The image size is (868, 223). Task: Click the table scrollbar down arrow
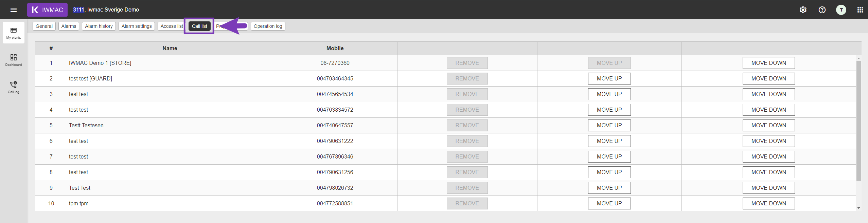tap(858, 208)
